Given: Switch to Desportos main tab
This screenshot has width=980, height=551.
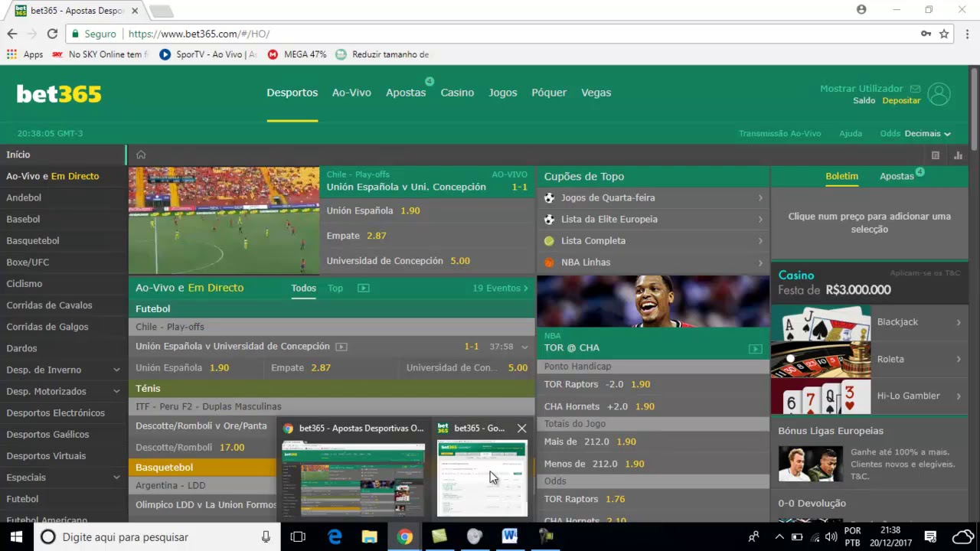Looking at the screenshot, I should tap(292, 93).
